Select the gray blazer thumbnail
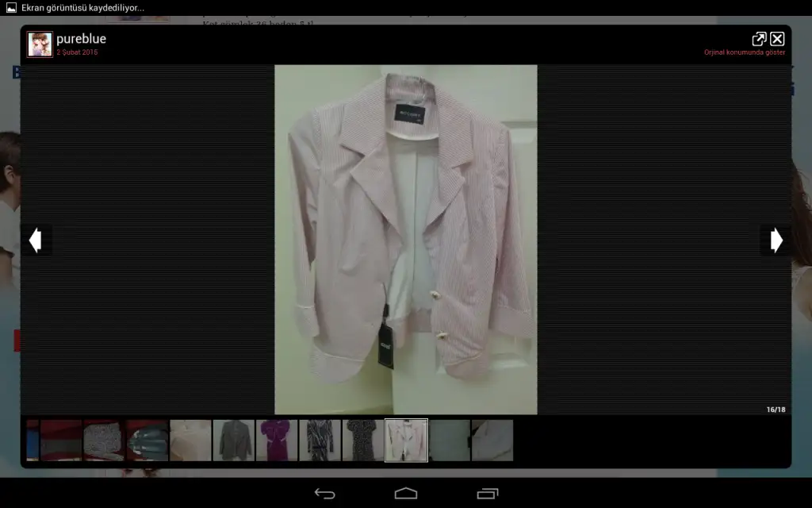Screen dimensions: 812x508 point(234,441)
